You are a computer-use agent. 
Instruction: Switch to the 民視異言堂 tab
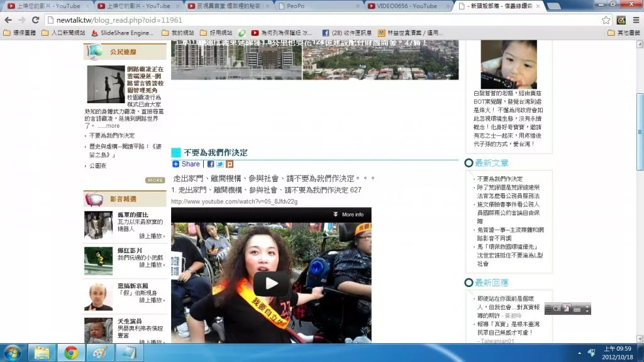(228, 6)
